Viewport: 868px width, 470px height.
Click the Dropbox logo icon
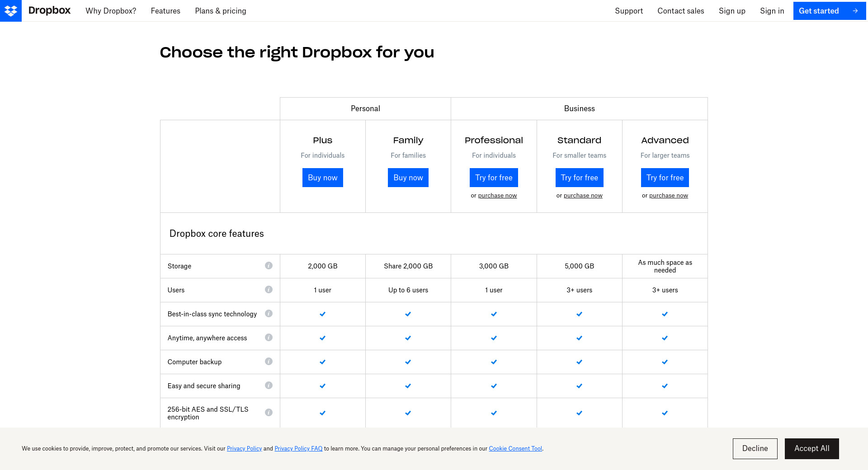coord(11,11)
